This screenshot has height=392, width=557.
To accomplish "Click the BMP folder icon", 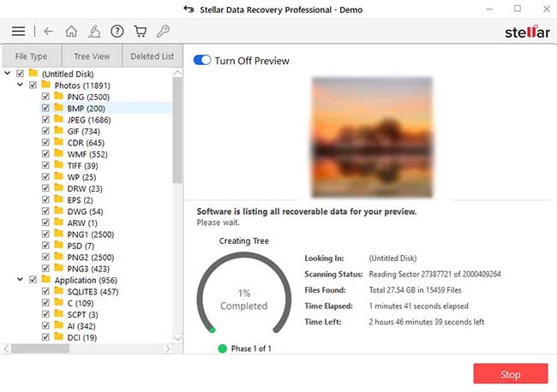I will click(x=58, y=108).
